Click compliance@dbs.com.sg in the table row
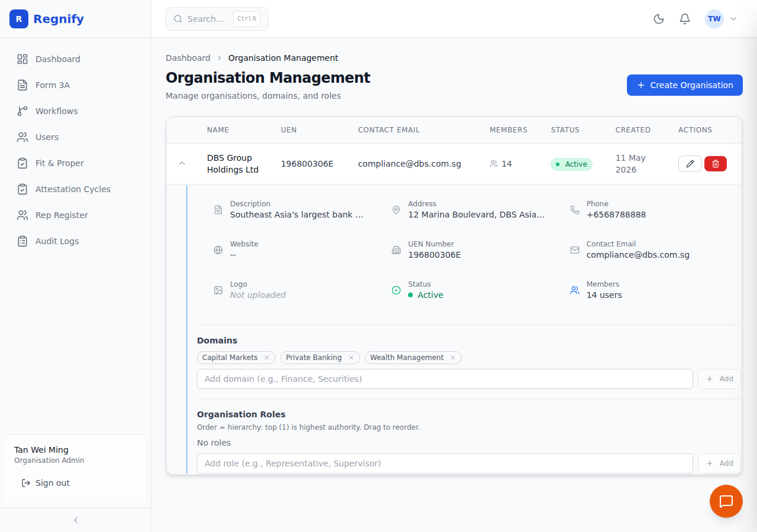Screen dimensions: 757x532 (x=410, y=164)
